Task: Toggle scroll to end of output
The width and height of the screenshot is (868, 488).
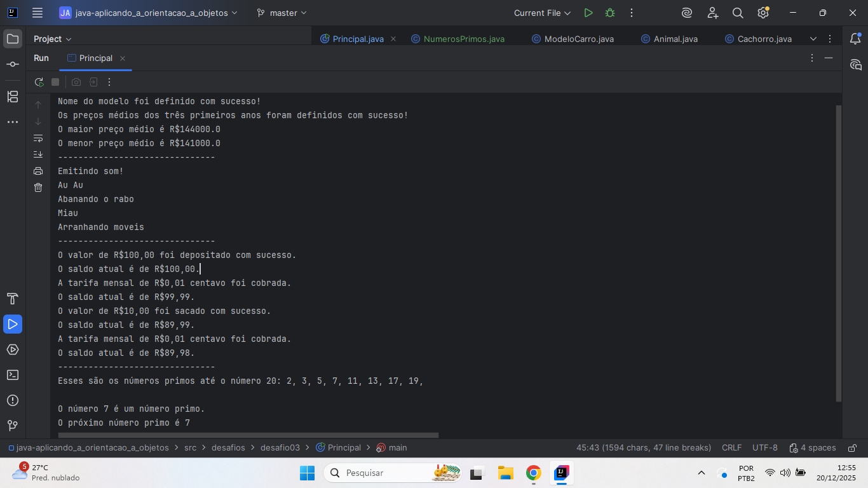Action: tap(38, 154)
